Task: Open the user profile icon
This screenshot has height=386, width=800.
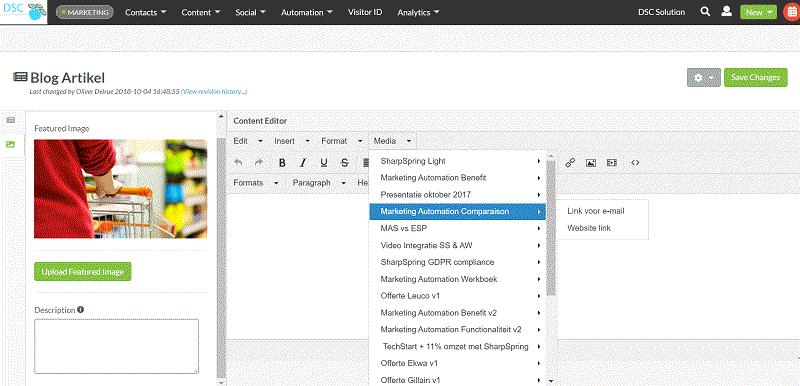Action: click(x=727, y=12)
